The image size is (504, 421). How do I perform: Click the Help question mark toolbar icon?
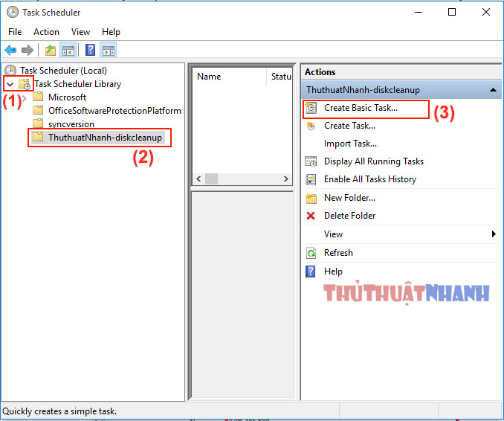point(91,50)
